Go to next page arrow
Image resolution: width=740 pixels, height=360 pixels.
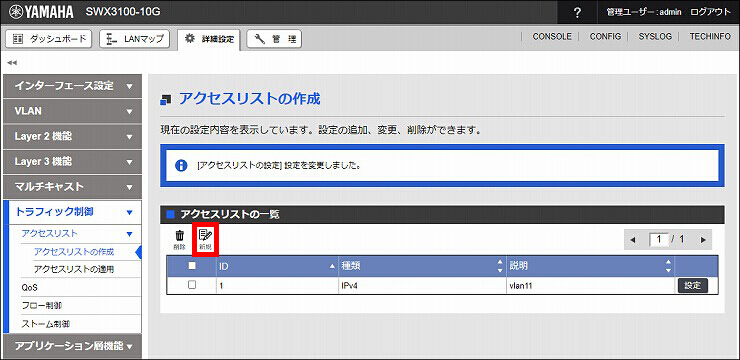pyautogui.click(x=703, y=240)
